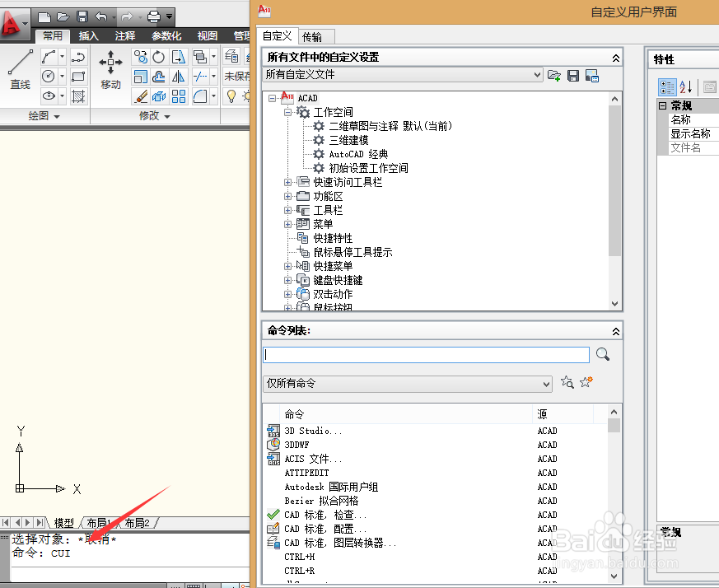
Task: Switch to the 传输 tab
Action: coord(316,37)
